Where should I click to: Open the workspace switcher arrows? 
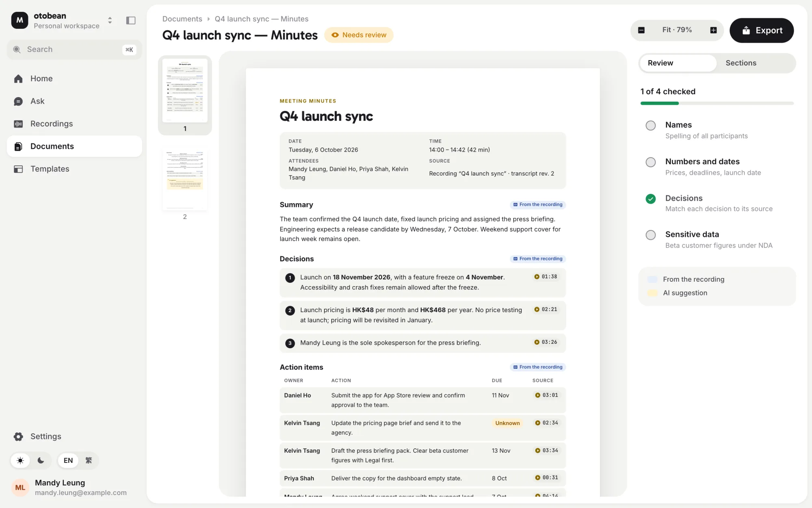pos(110,20)
